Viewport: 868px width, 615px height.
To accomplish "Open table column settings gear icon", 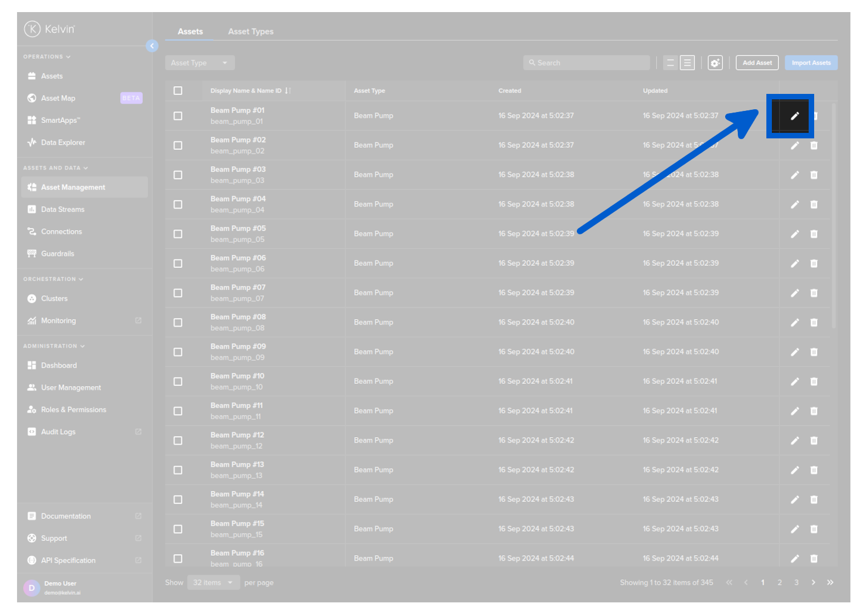I will 715,63.
